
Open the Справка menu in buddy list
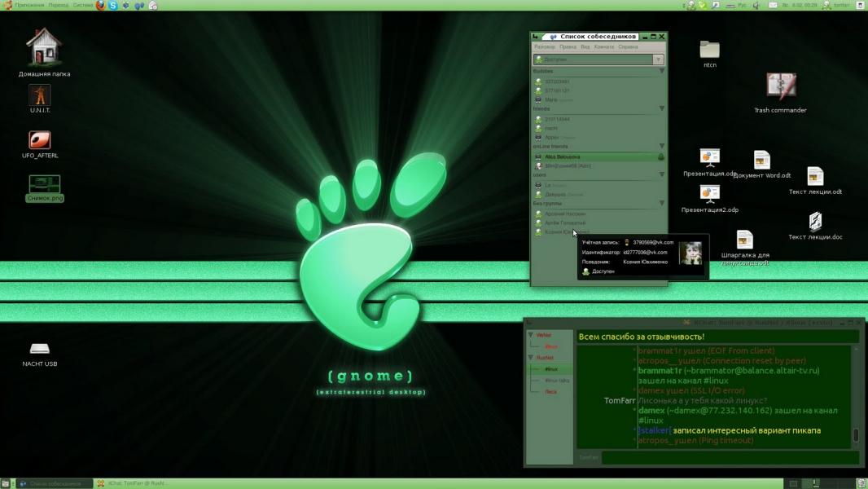point(628,47)
